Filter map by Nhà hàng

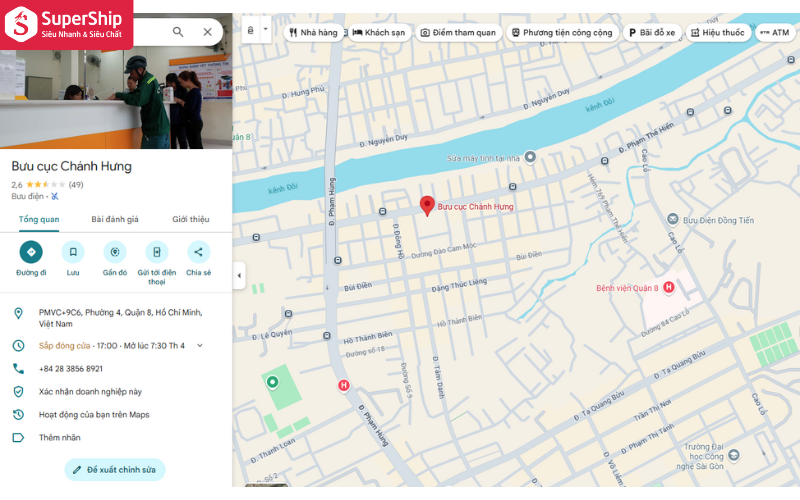(313, 33)
